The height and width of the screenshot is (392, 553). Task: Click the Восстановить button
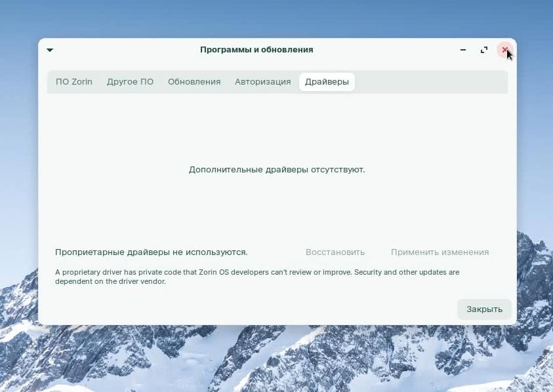(335, 252)
